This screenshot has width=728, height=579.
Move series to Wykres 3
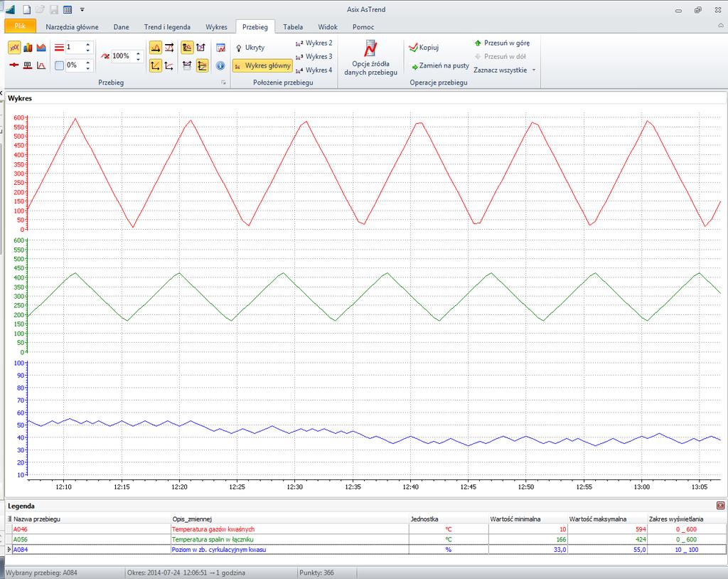(x=314, y=57)
